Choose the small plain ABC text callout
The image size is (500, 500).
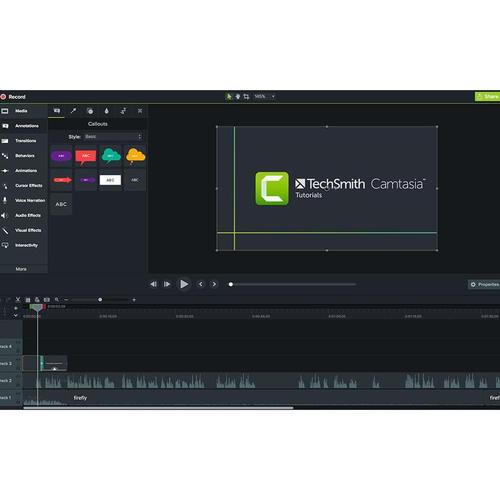point(135,180)
